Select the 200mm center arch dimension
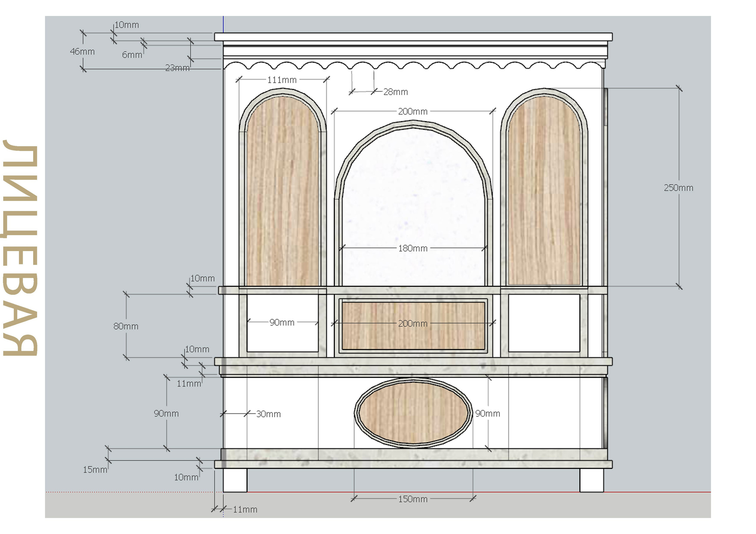Screen dimensions: 756x534 click(412, 112)
